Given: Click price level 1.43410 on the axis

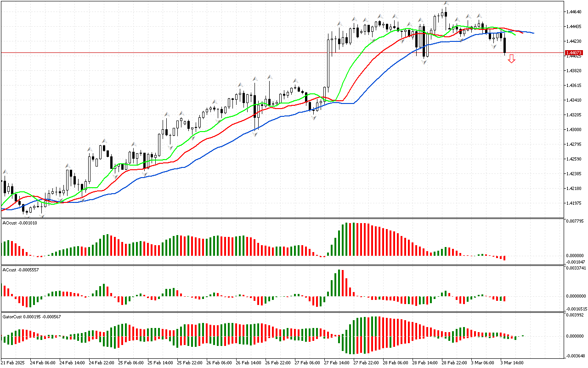Looking at the screenshot, I should [x=574, y=100].
